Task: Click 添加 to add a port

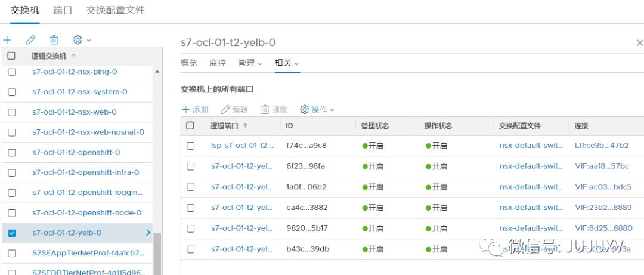Action: (x=196, y=110)
